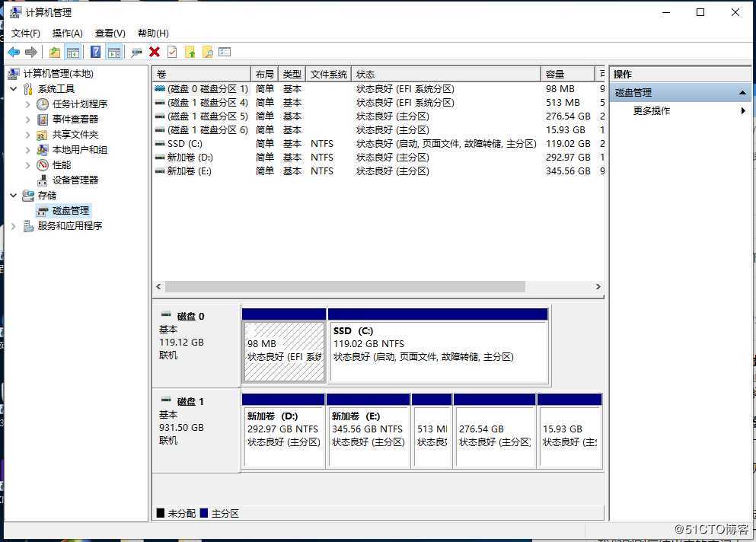
Task: Select the 事件查看器 icon
Action: click(x=43, y=119)
